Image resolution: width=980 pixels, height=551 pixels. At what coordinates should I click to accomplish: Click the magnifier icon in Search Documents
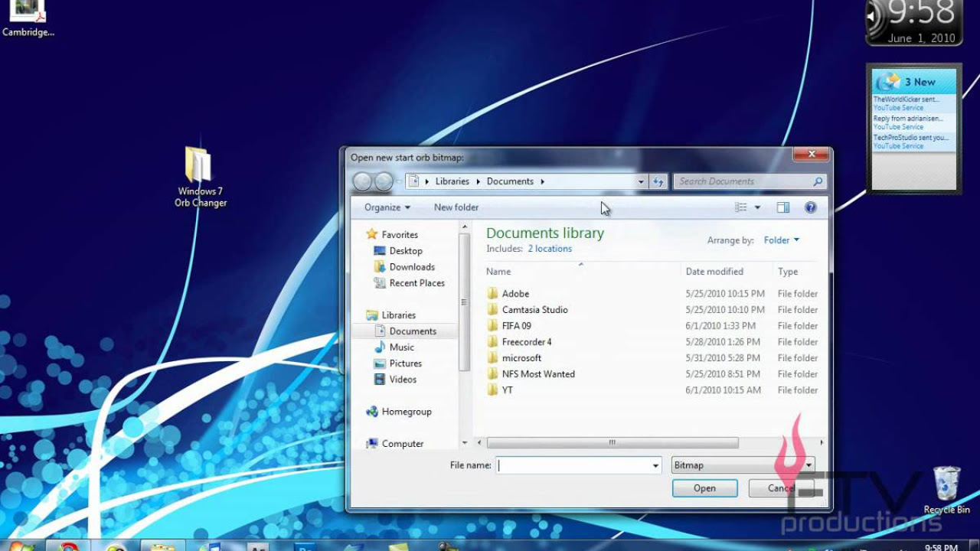pyautogui.click(x=818, y=181)
